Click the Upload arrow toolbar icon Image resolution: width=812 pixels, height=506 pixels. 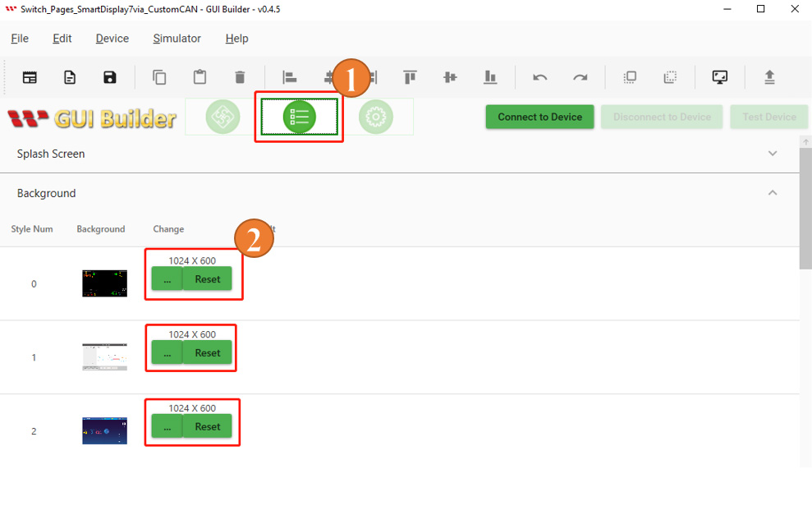[769, 77]
